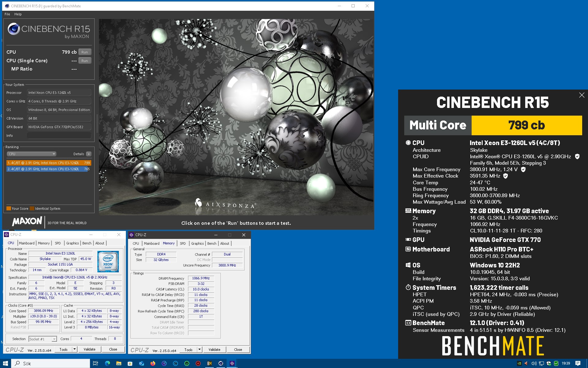Click the Core Speed value 3898.09 MHz

(x=43, y=311)
